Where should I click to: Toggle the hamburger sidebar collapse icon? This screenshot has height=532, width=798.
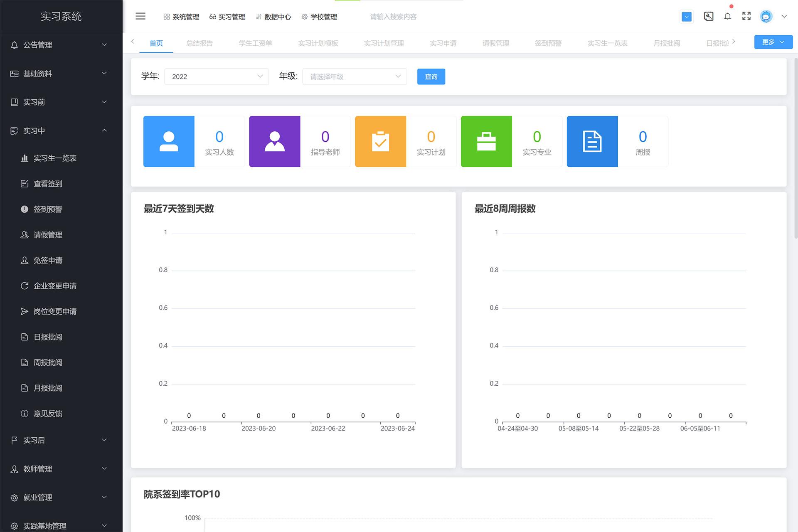[140, 16]
